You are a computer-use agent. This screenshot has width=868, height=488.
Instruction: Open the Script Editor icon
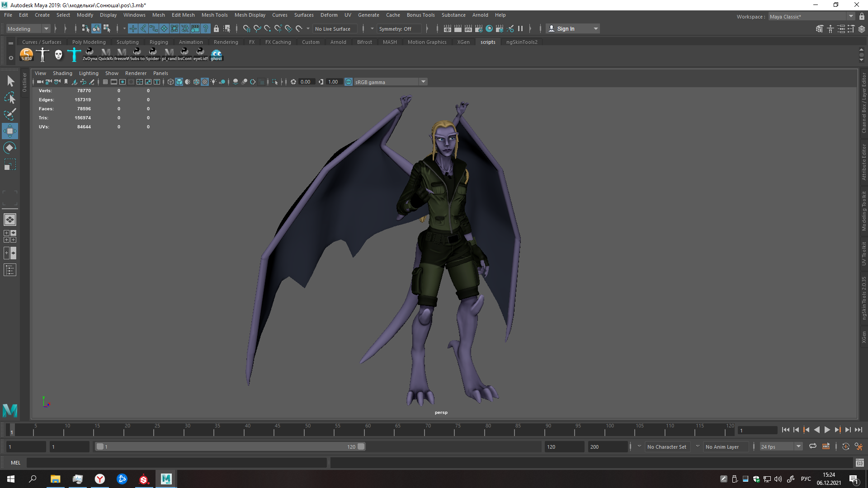coord(859,463)
